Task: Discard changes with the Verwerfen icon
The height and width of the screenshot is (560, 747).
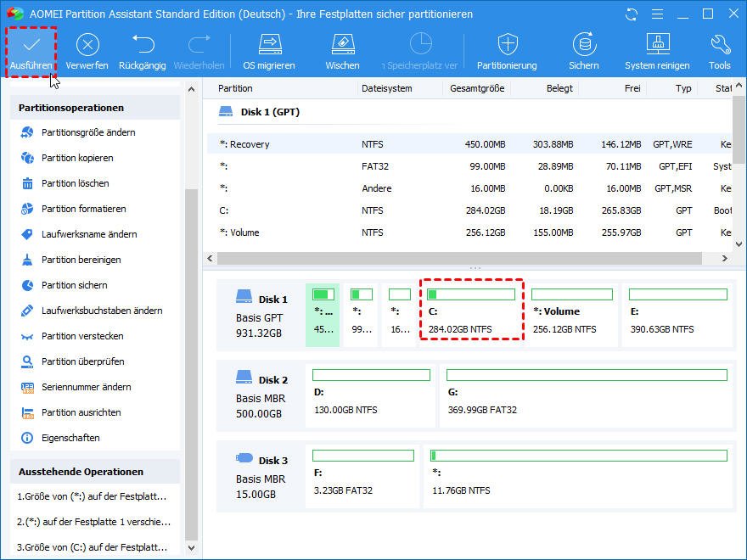Action: [87, 51]
